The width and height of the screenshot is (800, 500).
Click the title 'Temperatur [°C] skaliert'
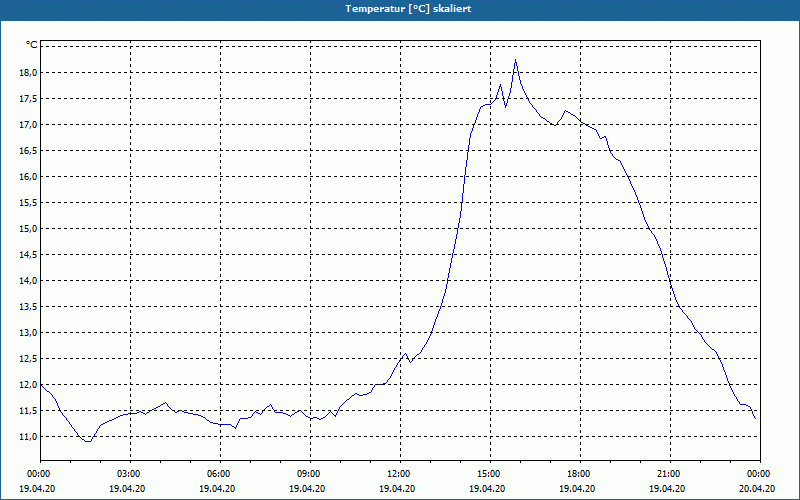click(408, 9)
